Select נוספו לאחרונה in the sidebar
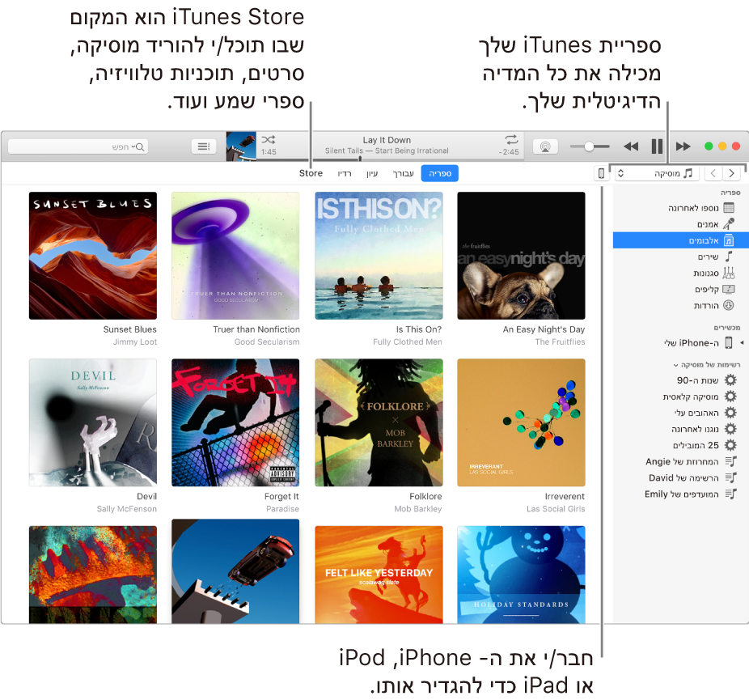The width and height of the screenshot is (749, 700). pos(681,208)
